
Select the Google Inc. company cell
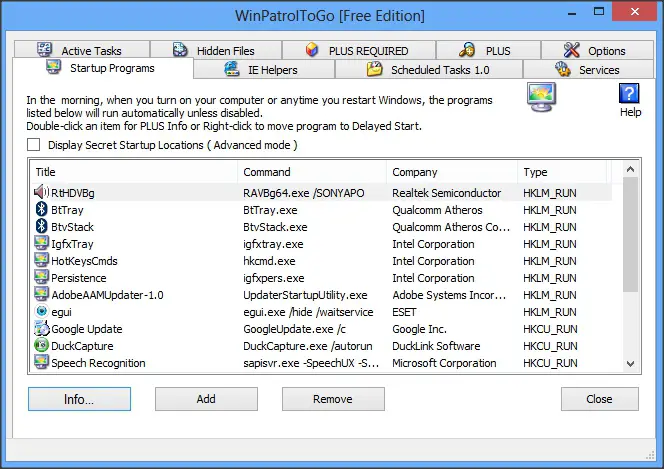[x=419, y=329]
